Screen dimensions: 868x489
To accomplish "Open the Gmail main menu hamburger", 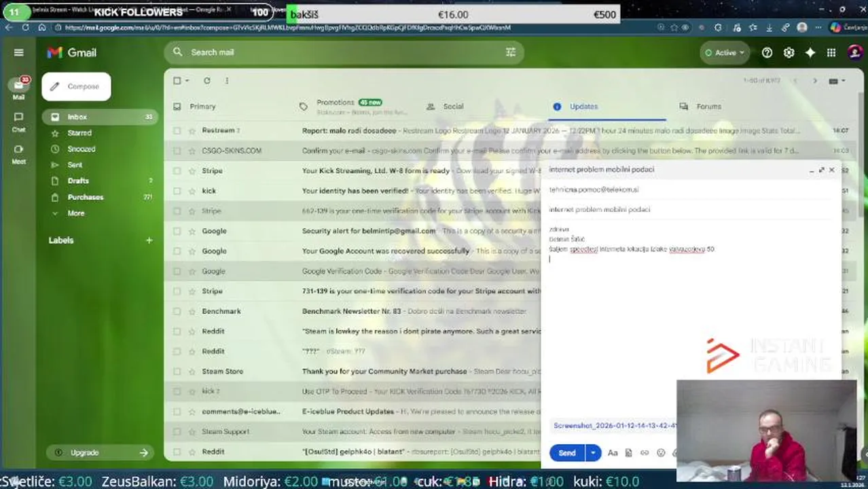I will (19, 52).
